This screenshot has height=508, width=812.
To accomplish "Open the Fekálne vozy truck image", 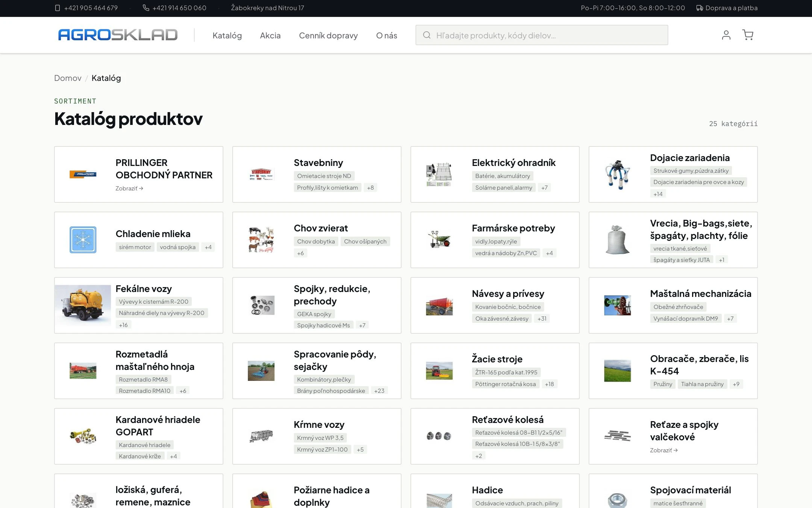I will tap(83, 305).
